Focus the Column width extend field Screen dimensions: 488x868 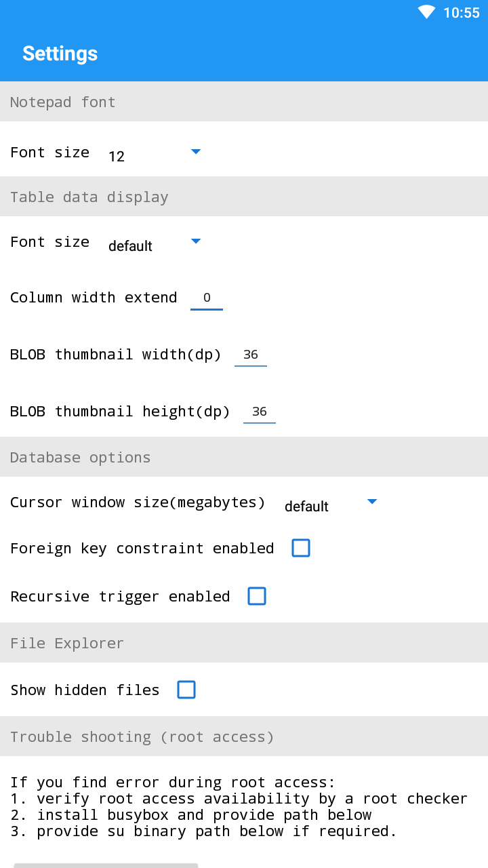click(207, 298)
